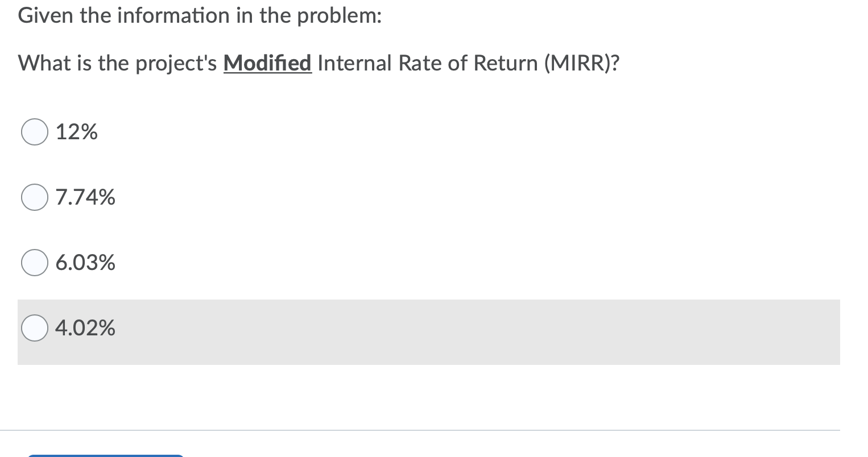
Task: Click the 7.74% answer text label
Action: tap(85, 197)
